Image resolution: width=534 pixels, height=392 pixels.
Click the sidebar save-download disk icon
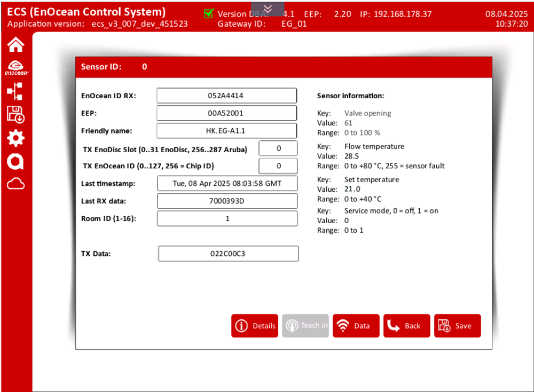click(15, 114)
